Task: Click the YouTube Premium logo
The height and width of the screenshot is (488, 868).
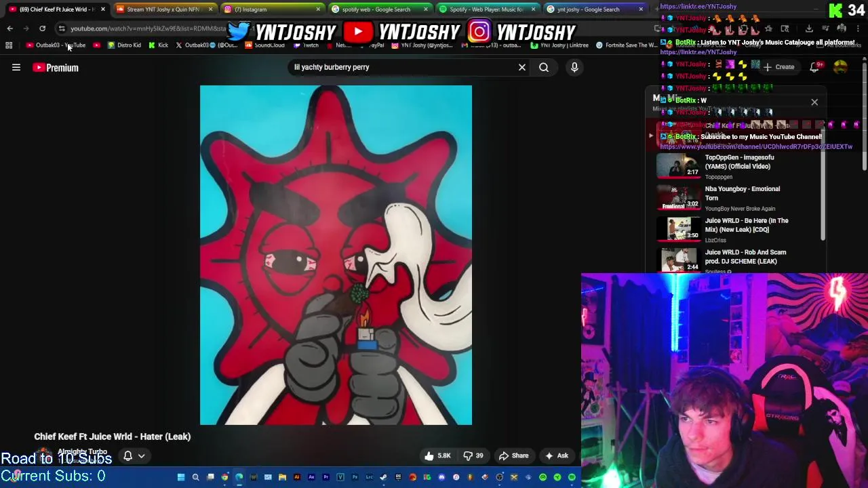Action: [56, 67]
